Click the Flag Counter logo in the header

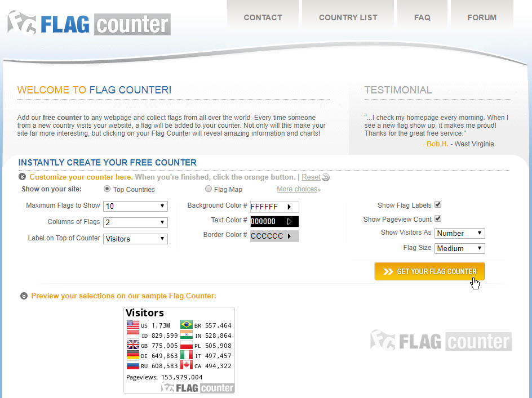pyautogui.click(x=89, y=24)
